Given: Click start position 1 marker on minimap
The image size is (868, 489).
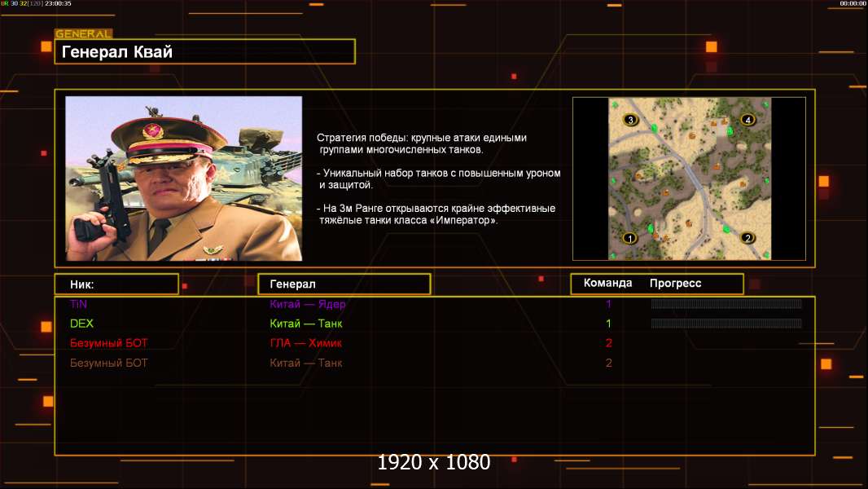Looking at the screenshot, I should [x=629, y=238].
